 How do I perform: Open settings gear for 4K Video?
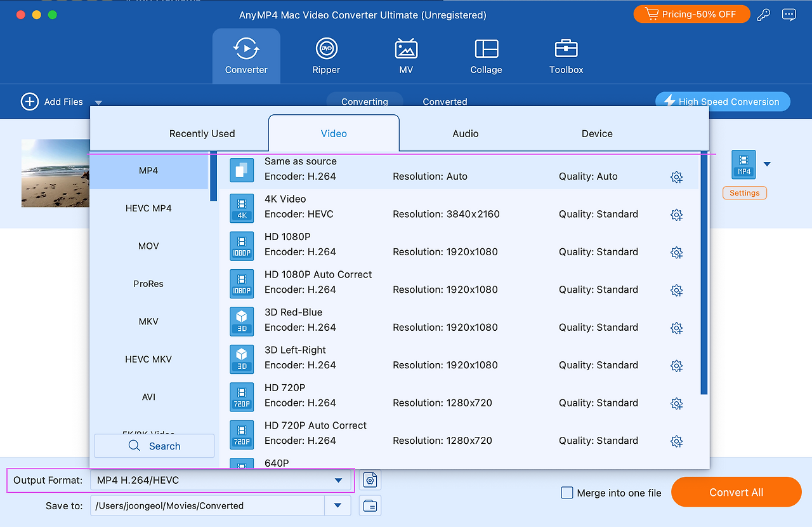coord(677,215)
